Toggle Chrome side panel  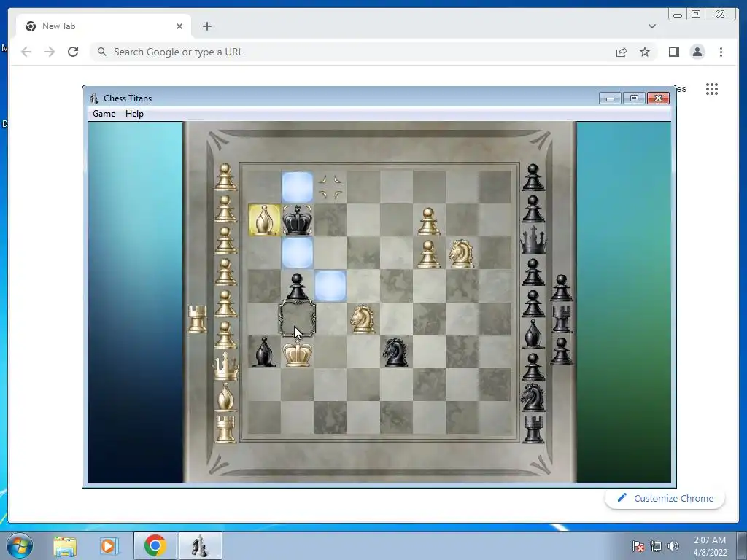[673, 52]
